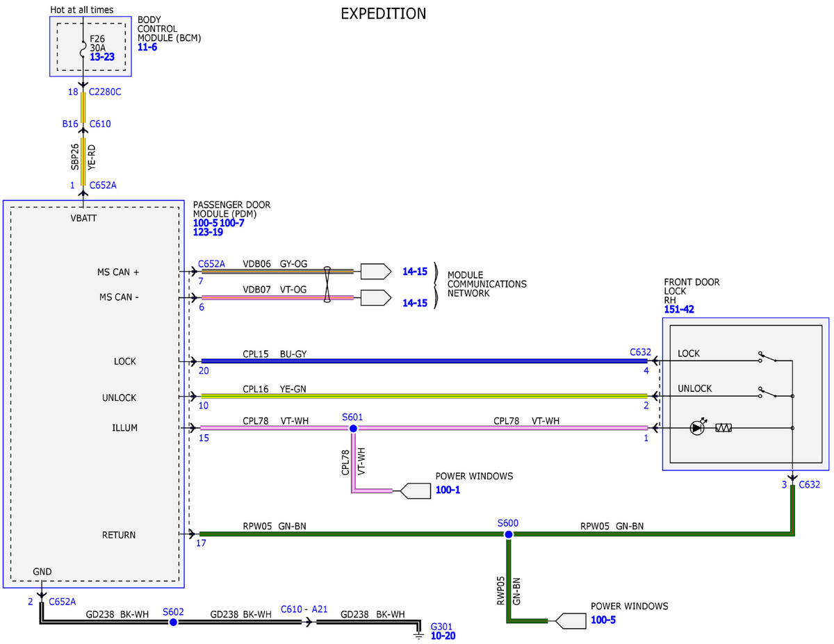834x644 pixels.
Task: Click the off-page arrow on VDB07 VT-OG wire
Action: [x=376, y=298]
